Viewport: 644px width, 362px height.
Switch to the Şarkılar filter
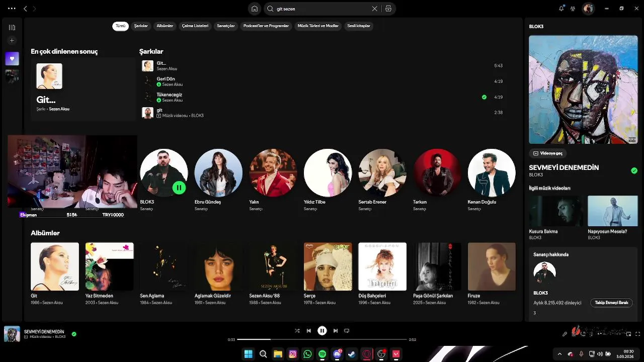point(141,26)
